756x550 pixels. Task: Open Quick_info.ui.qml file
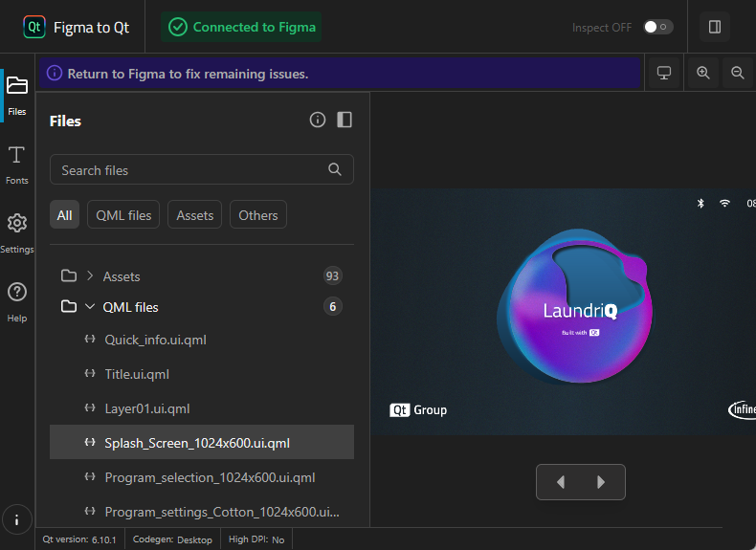click(x=202, y=340)
